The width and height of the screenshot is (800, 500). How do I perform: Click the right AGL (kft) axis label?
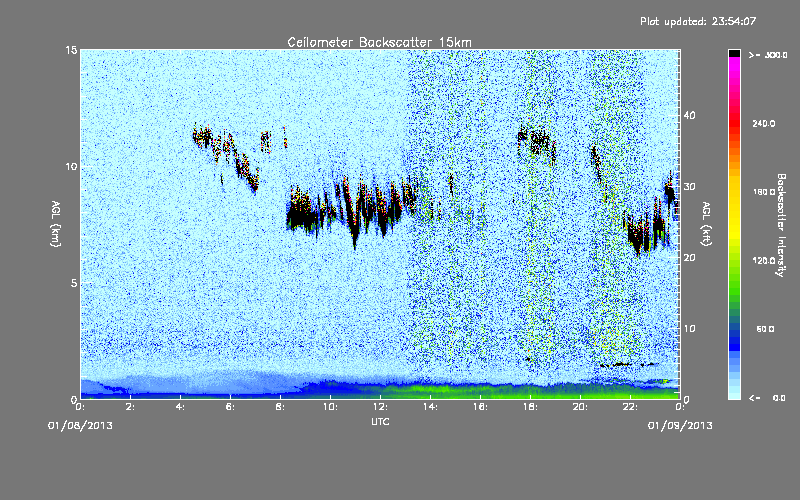(706, 223)
